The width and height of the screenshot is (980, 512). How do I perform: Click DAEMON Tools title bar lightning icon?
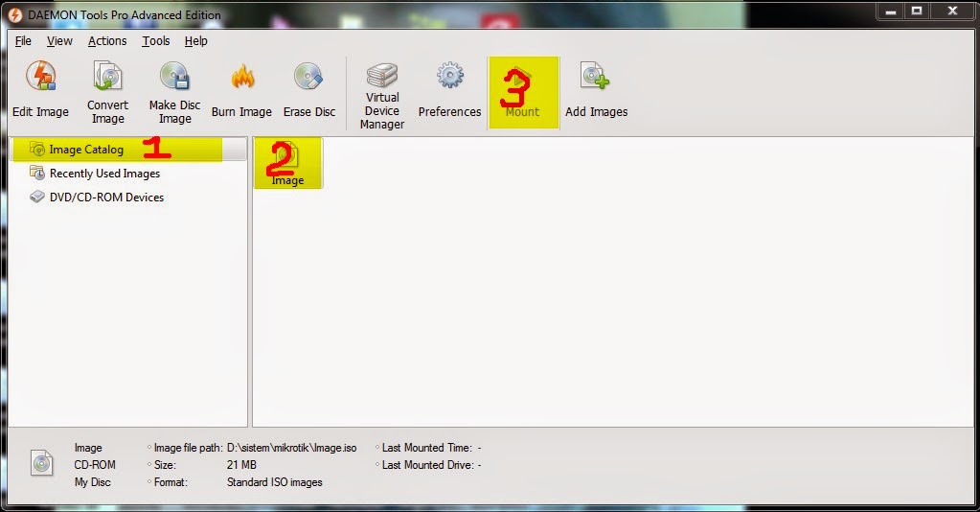(x=15, y=14)
